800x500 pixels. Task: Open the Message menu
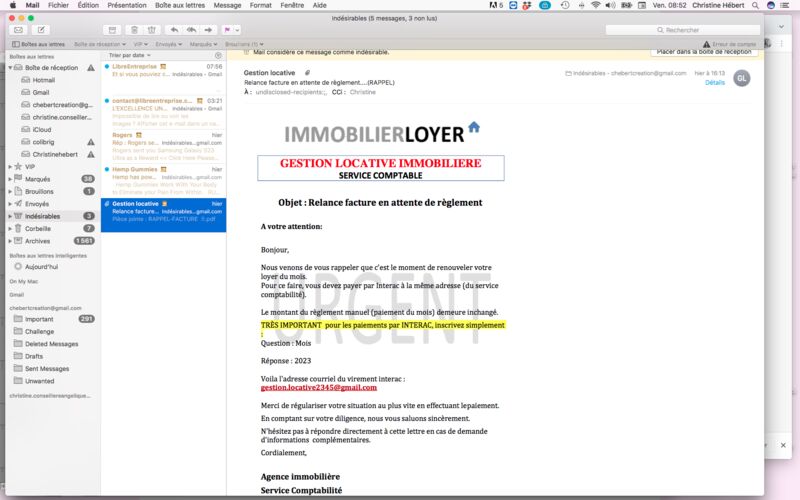pos(227,5)
